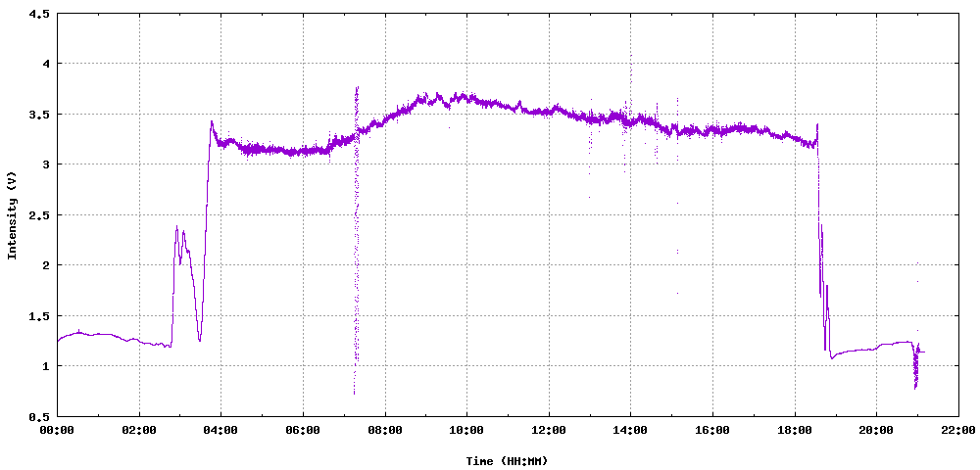
Task: Click the 2.5 intensity axis label
Action: (39, 214)
